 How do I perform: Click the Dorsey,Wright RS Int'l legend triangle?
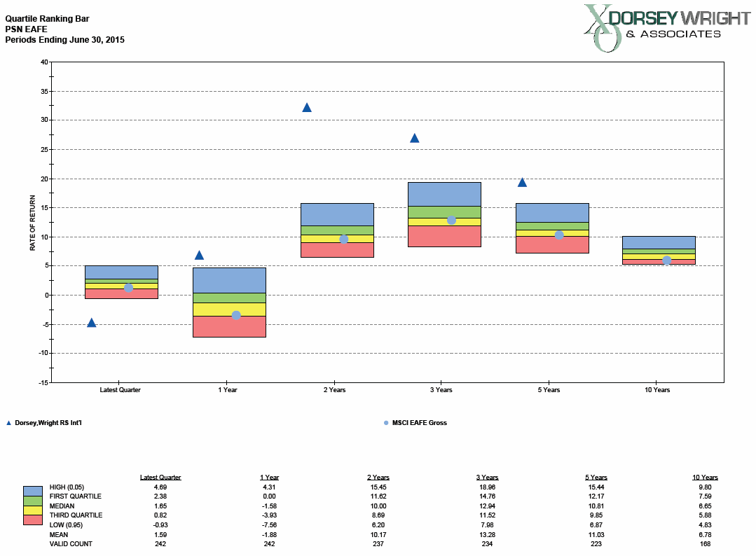[x=9, y=423]
